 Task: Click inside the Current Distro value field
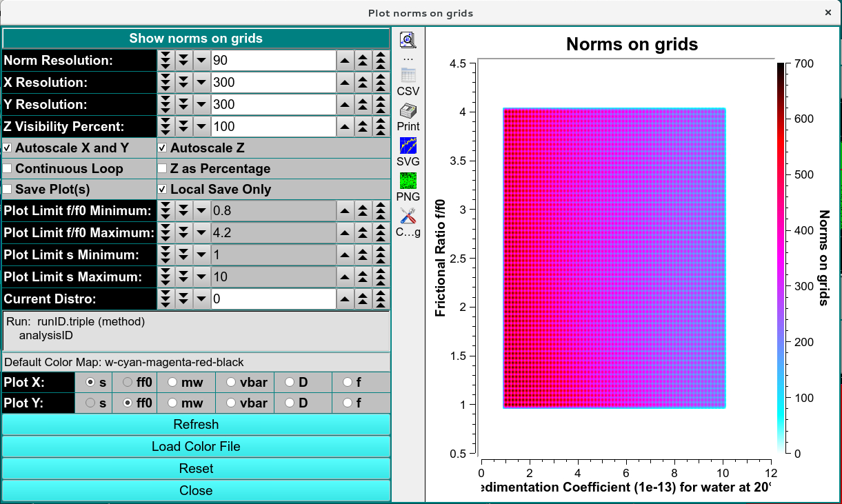[x=272, y=299]
